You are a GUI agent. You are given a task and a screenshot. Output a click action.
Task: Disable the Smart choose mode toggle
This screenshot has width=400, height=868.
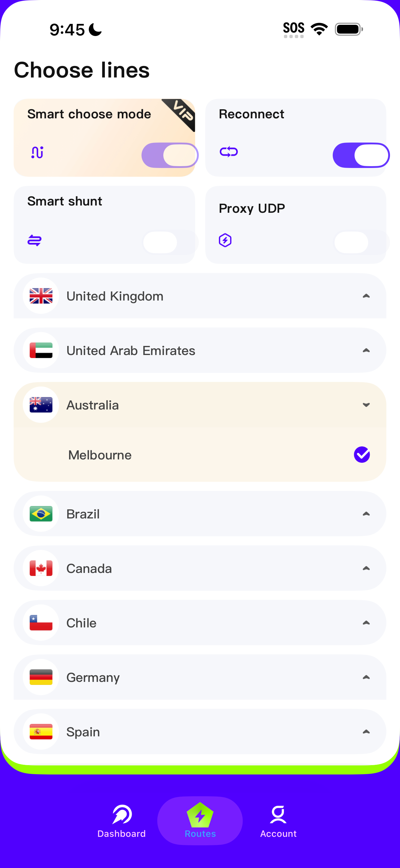pyautogui.click(x=170, y=155)
